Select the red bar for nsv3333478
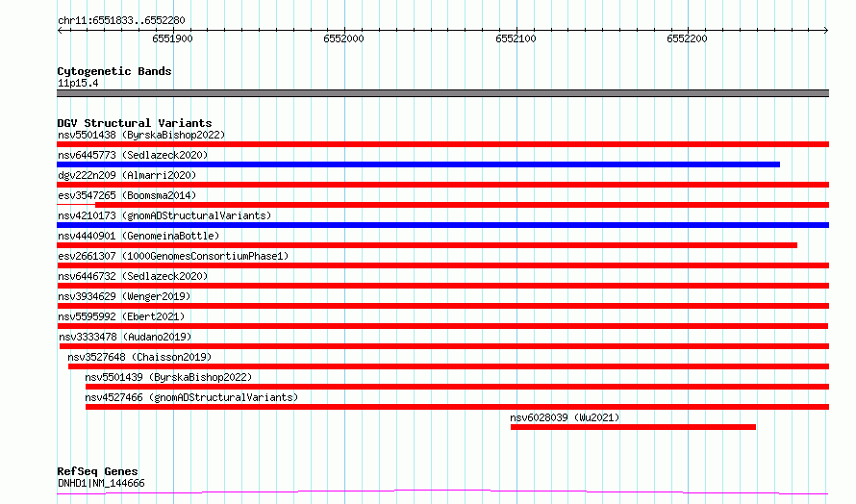This screenshot has height=504, width=856. click(444, 346)
